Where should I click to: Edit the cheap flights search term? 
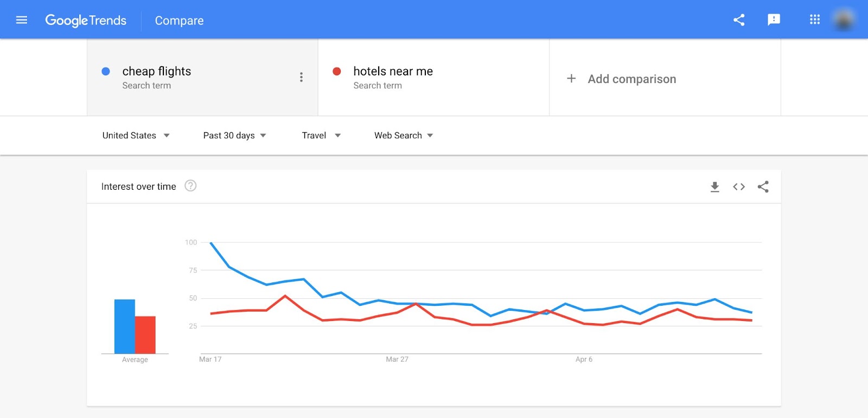pos(157,72)
